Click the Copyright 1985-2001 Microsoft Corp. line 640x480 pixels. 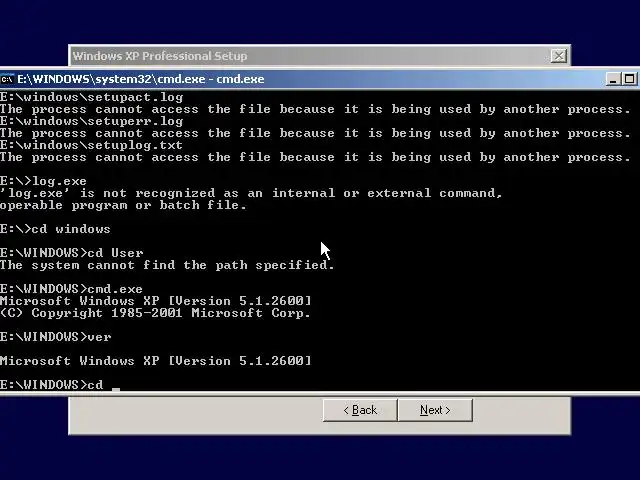[x=155, y=313]
